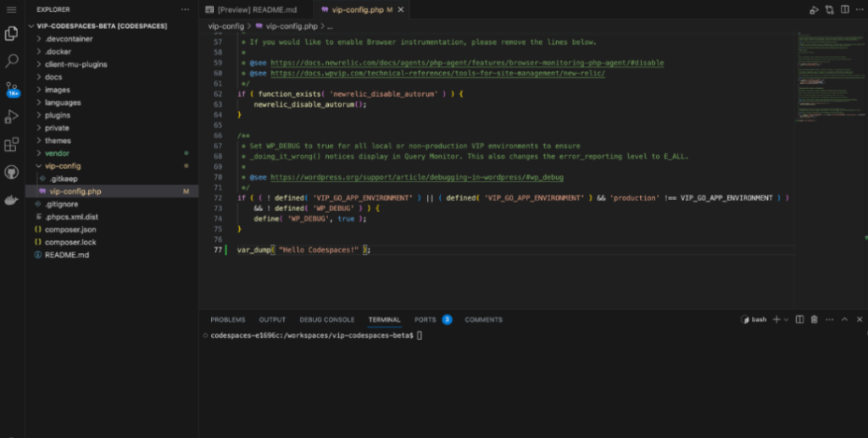The width and height of the screenshot is (868, 438).
Task: Expand the vendor folder
Action: [x=57, y=153]
